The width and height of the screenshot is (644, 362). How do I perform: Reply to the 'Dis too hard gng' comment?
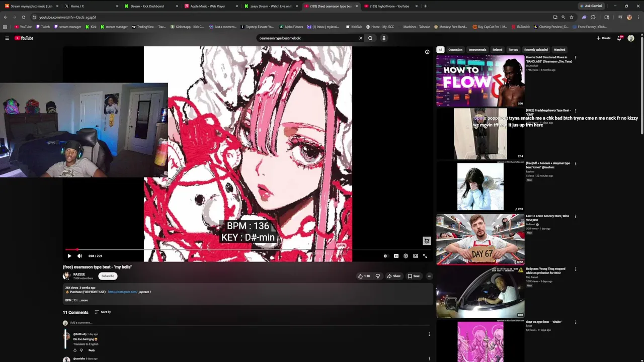(92, 350)
